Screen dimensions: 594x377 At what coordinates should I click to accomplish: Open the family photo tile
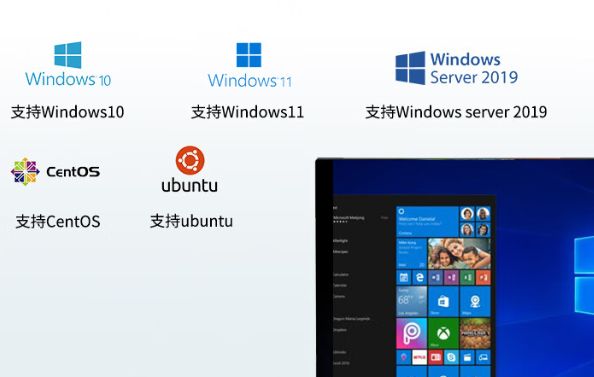pos(459,253)
